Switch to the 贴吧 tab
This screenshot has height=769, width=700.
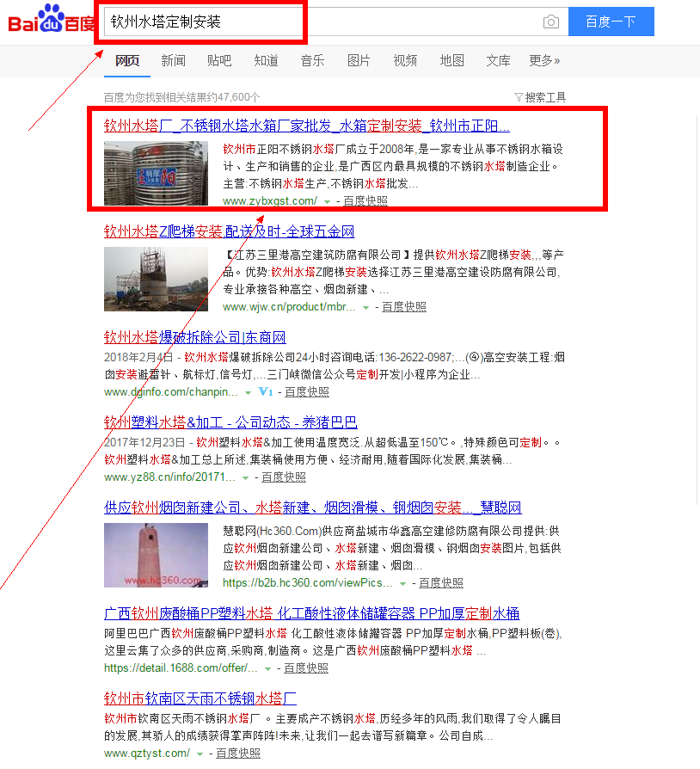pyautogui.click(x=219, y=61)
